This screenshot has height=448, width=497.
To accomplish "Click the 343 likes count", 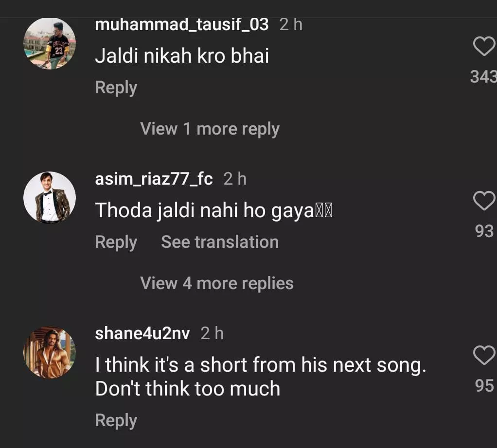I will coord(483,77).
